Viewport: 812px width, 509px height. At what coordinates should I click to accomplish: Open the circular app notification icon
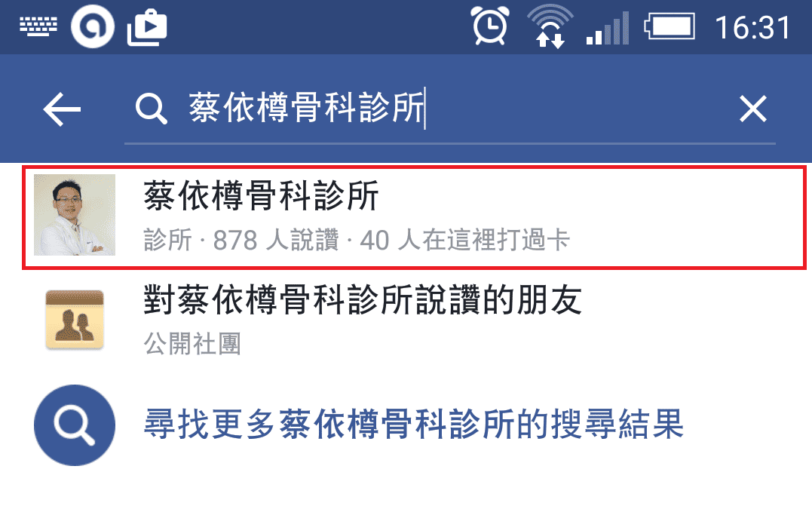(93, 27)
